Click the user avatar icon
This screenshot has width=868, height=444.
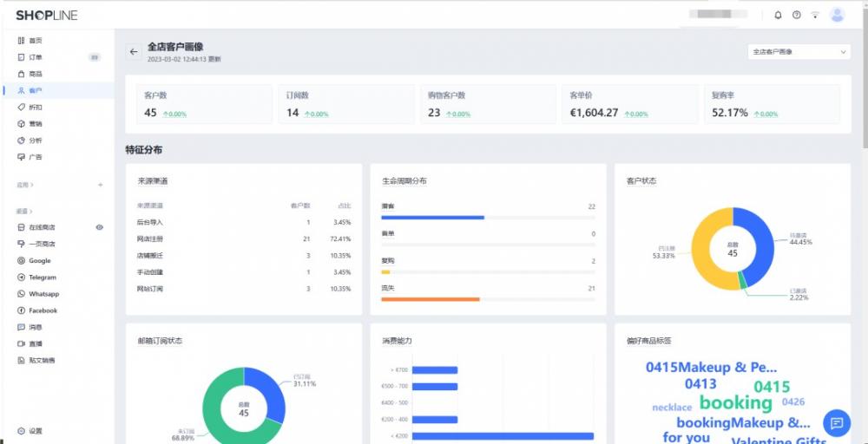point(837,15)
